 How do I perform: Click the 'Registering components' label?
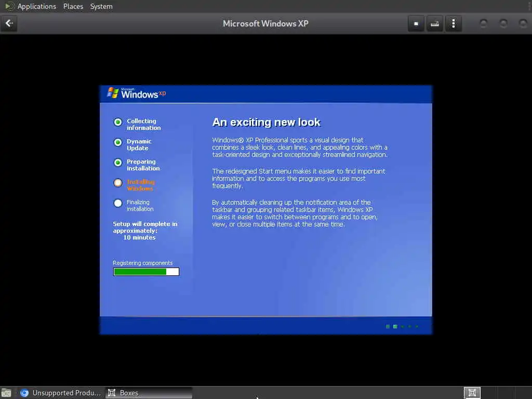pyautogui.click(x=143, y=263)
